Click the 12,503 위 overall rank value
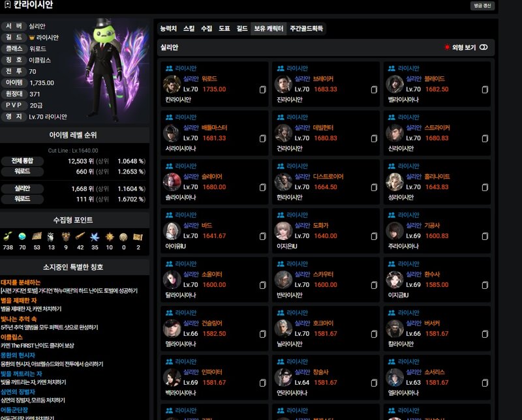 (x=81, y=161)
